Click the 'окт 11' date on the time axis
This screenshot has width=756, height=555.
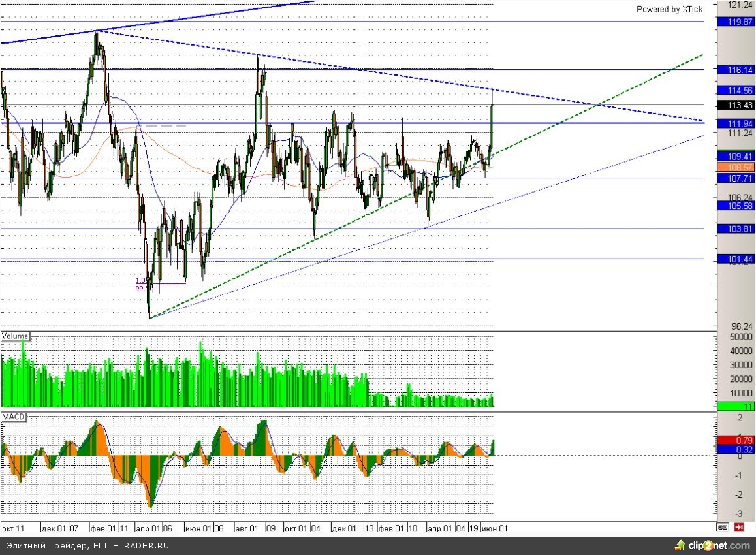click(13, 528)
